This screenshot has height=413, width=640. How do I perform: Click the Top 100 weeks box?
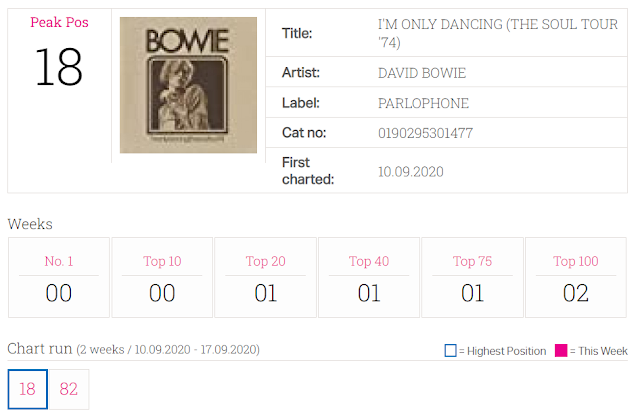(576, 278)
